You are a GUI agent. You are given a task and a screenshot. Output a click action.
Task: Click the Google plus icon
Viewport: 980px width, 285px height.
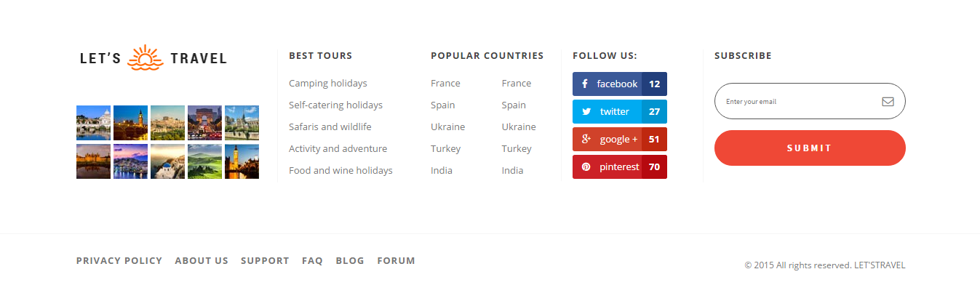(586, 139)
